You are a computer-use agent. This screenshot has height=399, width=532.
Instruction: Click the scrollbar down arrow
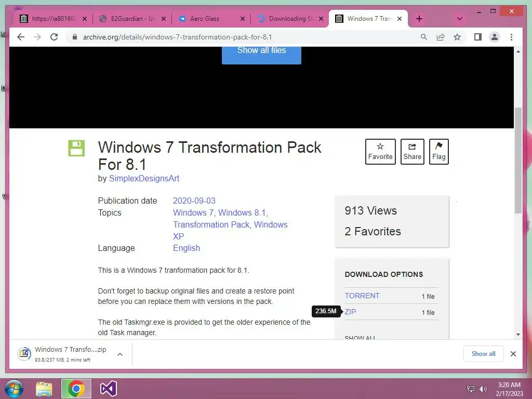tap(518, 335)
